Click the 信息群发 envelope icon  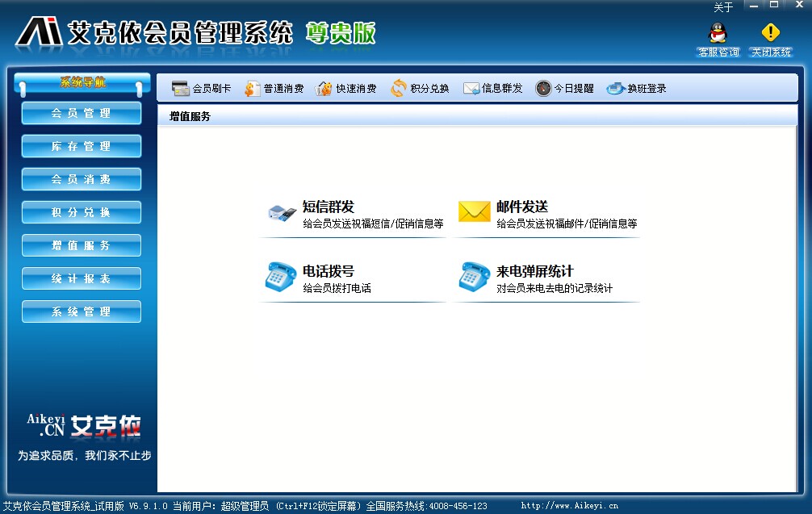tap(471, 89)
